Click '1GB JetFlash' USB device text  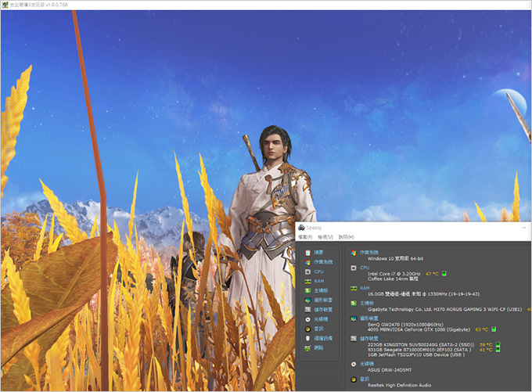416,354
